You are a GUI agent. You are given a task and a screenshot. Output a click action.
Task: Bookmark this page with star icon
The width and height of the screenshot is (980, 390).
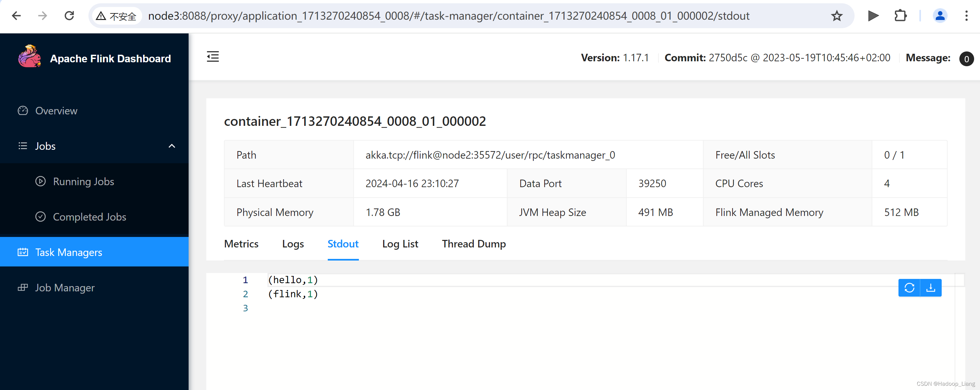837,16
